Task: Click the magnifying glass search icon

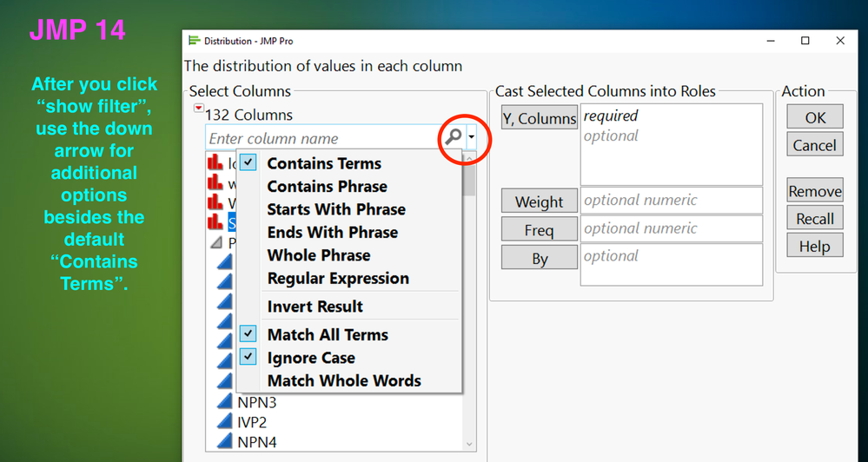Action: click(x=453, y=137)
